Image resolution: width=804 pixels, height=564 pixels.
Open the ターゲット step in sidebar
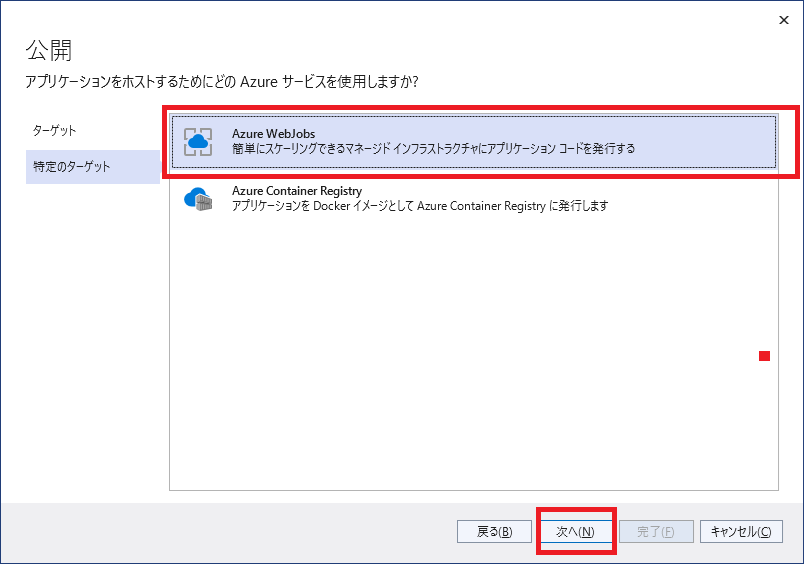click(92, 131)
